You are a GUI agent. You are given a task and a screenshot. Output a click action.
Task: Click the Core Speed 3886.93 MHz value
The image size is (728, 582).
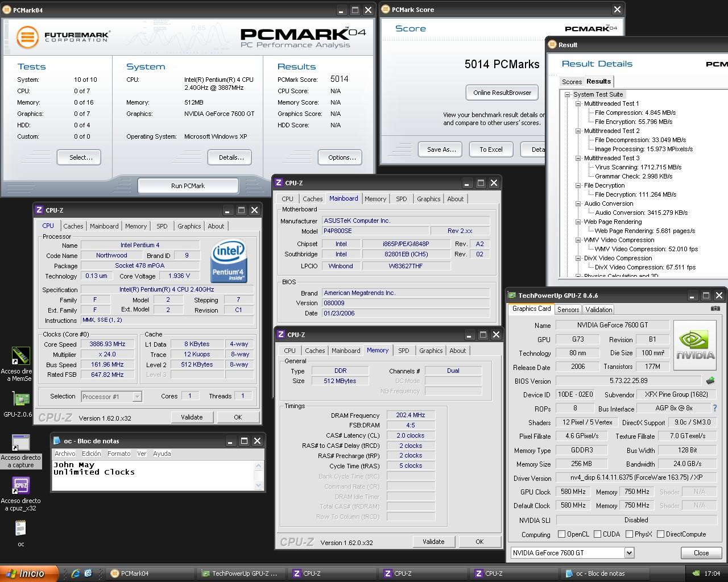(x=107, y=344)
